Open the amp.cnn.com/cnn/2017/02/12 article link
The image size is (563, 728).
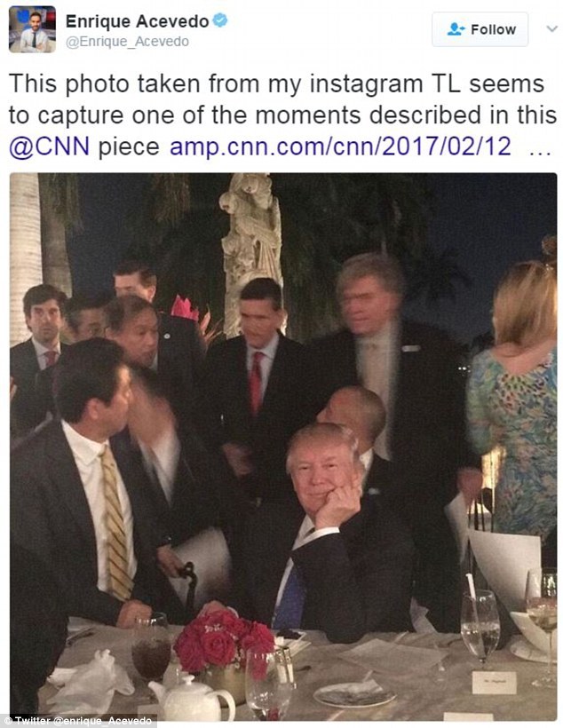click(x=340, y=146)
